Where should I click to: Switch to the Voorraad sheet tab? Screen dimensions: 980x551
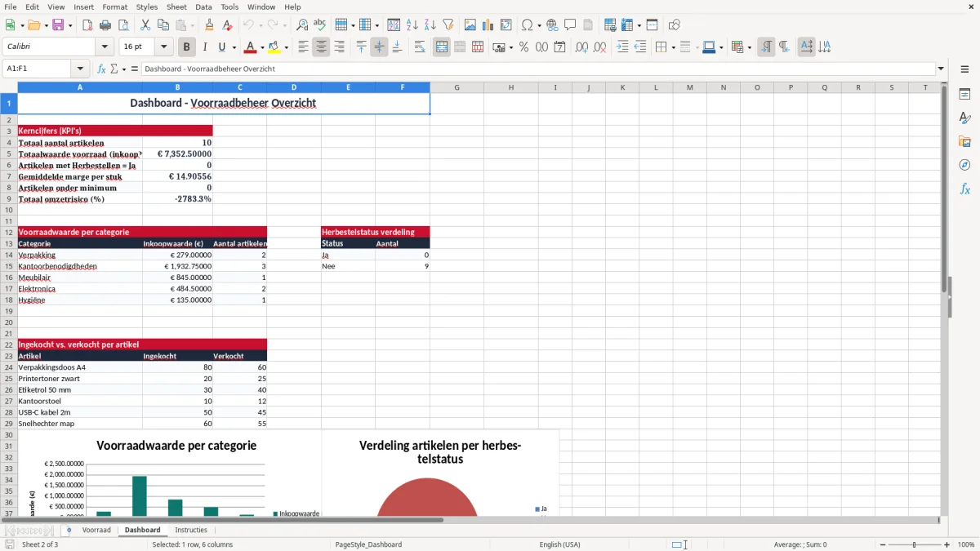pyautogui.click(x=96, y=530)
